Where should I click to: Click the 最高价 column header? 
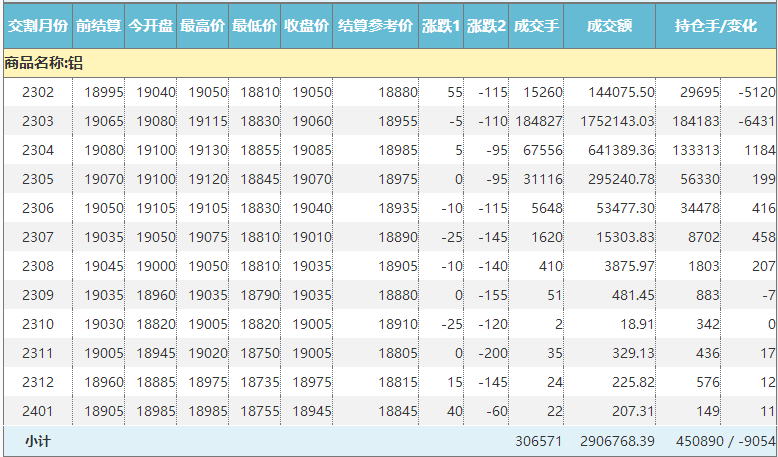202,25
